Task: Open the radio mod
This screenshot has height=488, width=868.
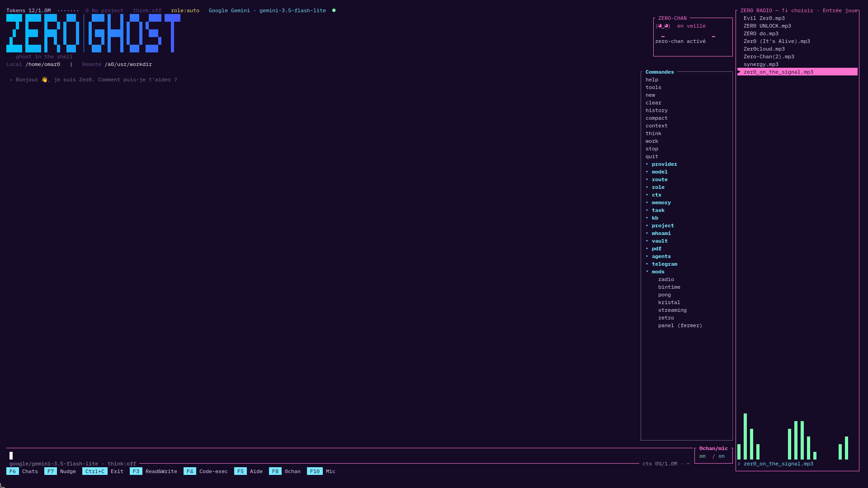Action: [666, 279]
